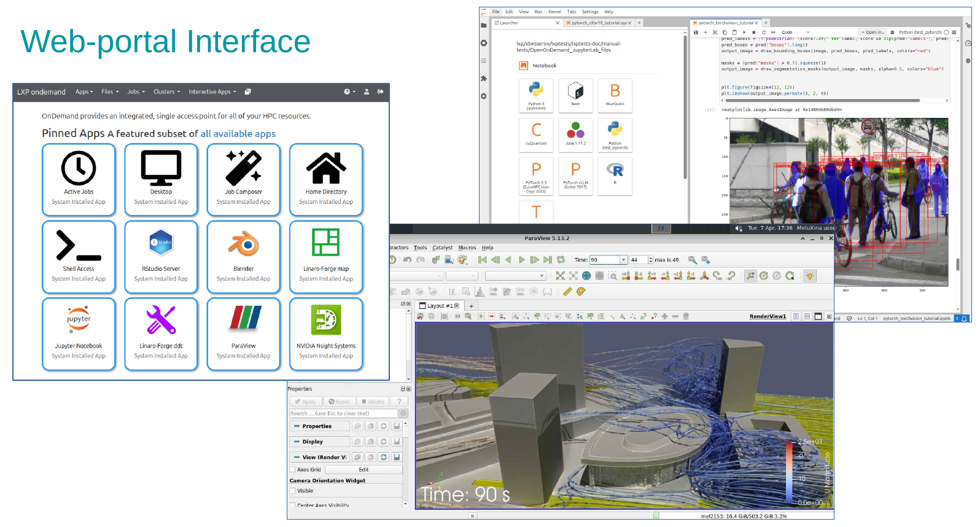The width and height of the screenshot is (980, 527).
Task: Toggle Camera Orientation Widget Visible checkbox
Action: 293,491
